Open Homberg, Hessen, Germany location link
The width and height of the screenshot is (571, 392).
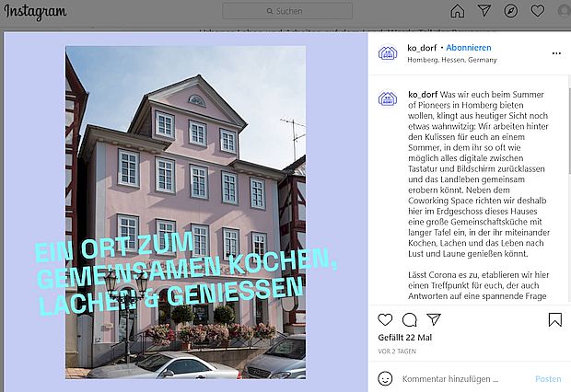click(x=452, y=60)
